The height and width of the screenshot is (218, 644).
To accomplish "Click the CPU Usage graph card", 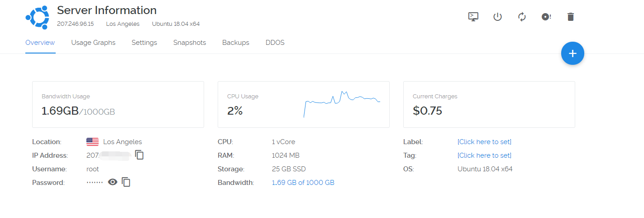I will coord(303,105).
